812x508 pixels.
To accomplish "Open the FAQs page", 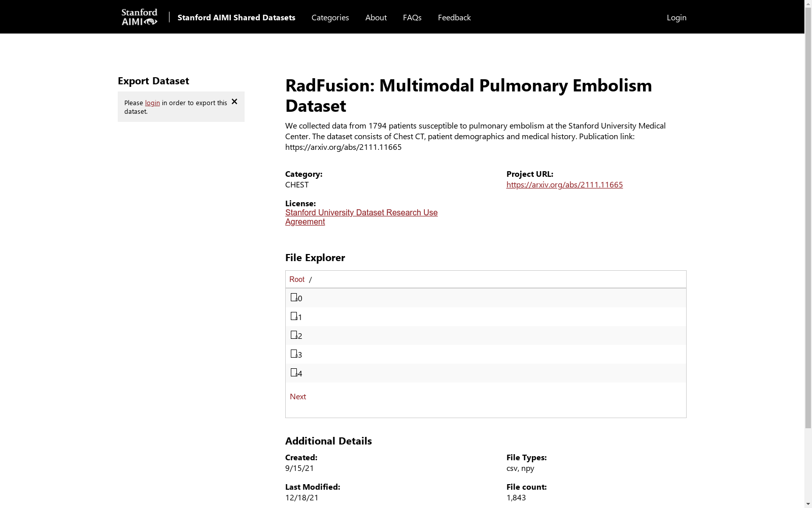I will click(412, 17).
